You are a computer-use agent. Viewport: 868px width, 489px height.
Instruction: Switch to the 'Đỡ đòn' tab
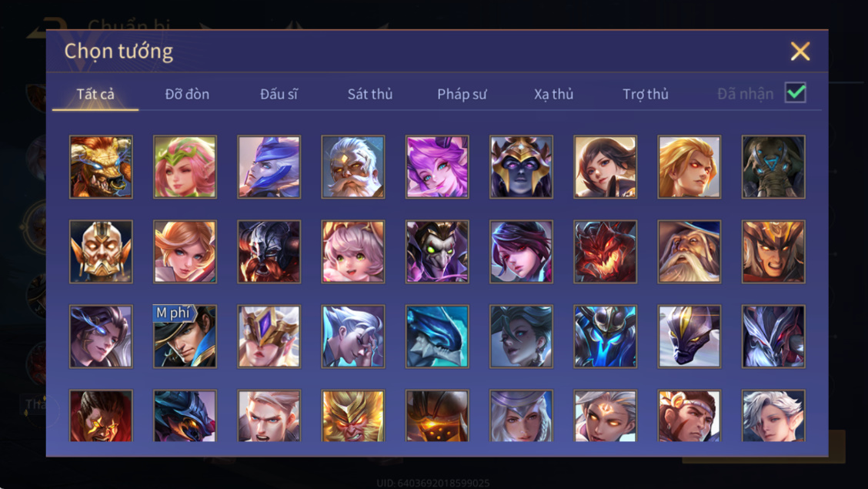[x=187, y=94]
